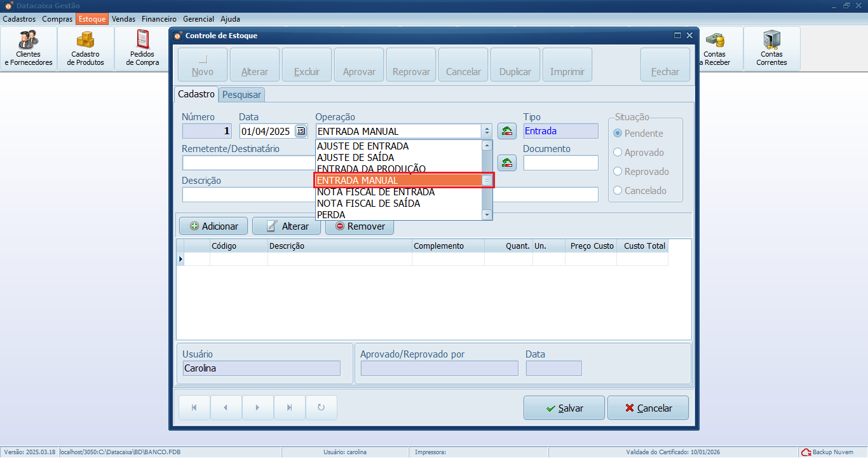Screen dimensions: 868x458
Task: Select the Cancelado radio button
Action: pyautogui.click(x=617, y=191)
